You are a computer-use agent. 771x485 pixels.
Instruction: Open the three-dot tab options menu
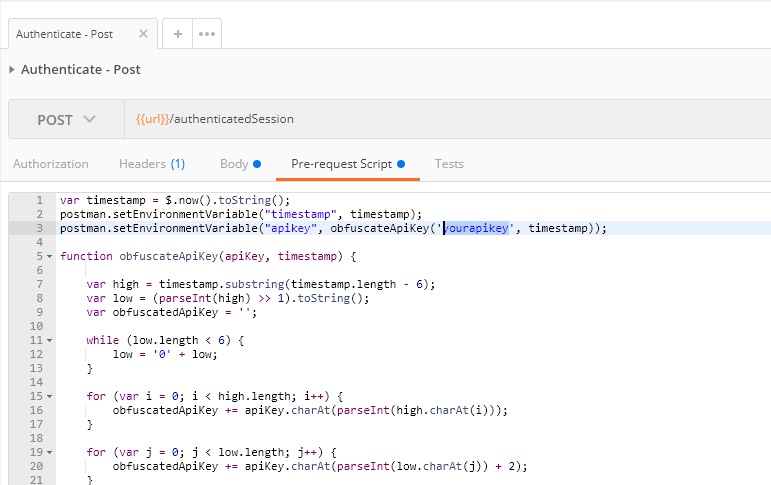pos(207,34)
